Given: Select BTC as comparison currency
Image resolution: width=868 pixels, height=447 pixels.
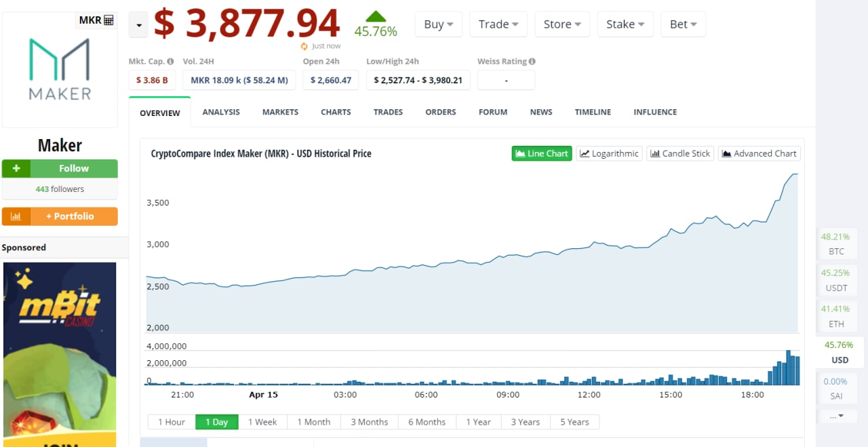Looking at the screenshot, I should [x=836, y=244].
